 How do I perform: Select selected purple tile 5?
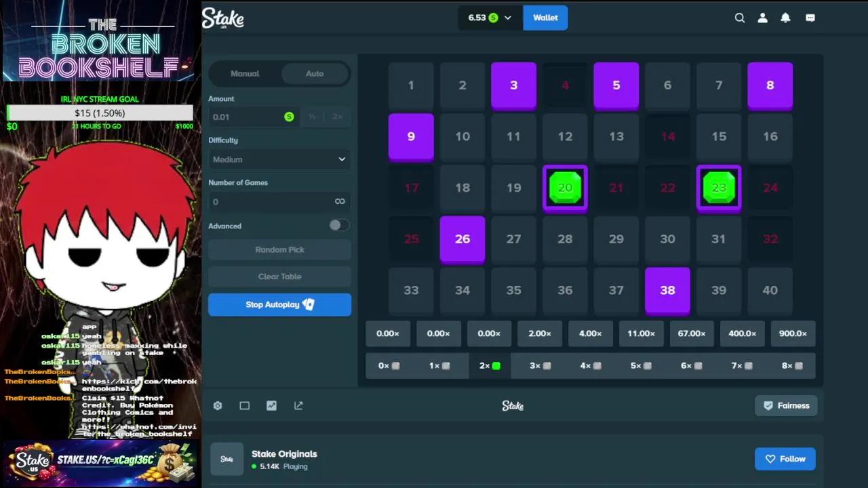click(x=616, y=85)
